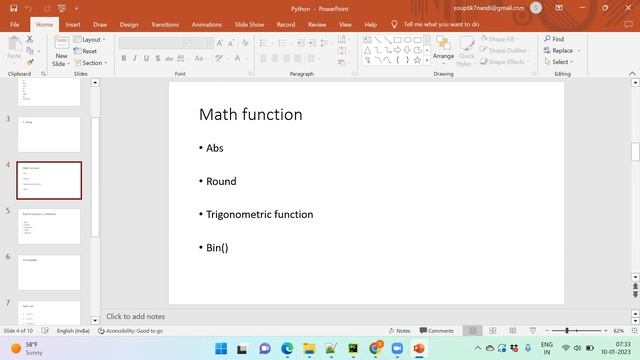Click the Reset button in Slides group
The height and width of the screenshot is (360, 640).
pyautogui.click(x=85, y=51)
